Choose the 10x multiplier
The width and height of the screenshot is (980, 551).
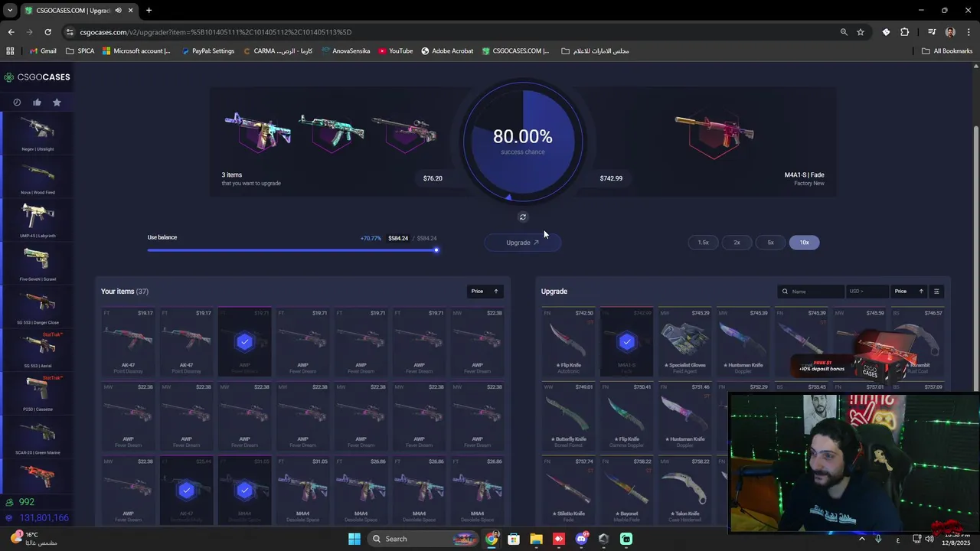(804, 243)
